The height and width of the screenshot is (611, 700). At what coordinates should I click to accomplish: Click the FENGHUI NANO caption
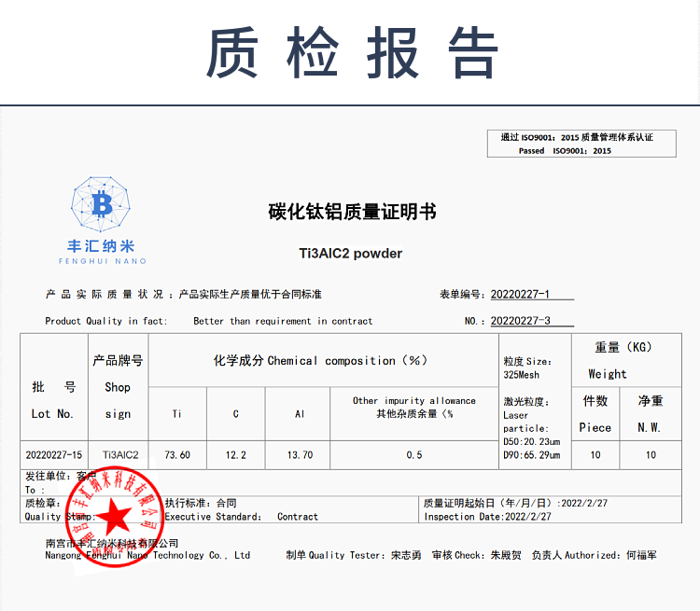pos(103,261)
